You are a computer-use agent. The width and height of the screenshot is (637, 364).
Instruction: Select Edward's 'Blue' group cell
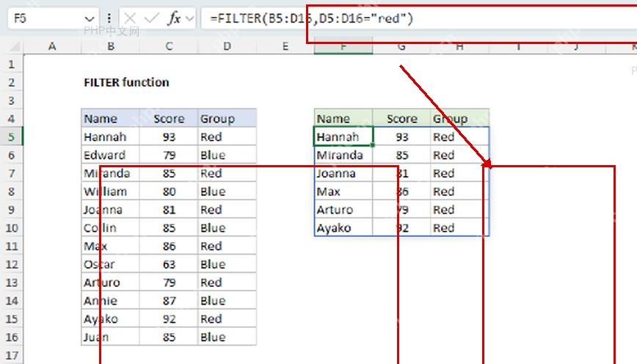[227, 155]
